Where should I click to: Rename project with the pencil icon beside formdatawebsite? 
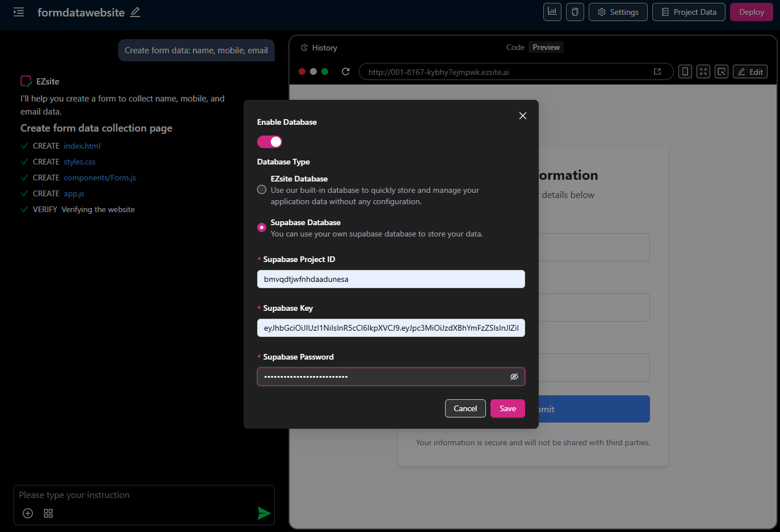(x=135, y=12)
